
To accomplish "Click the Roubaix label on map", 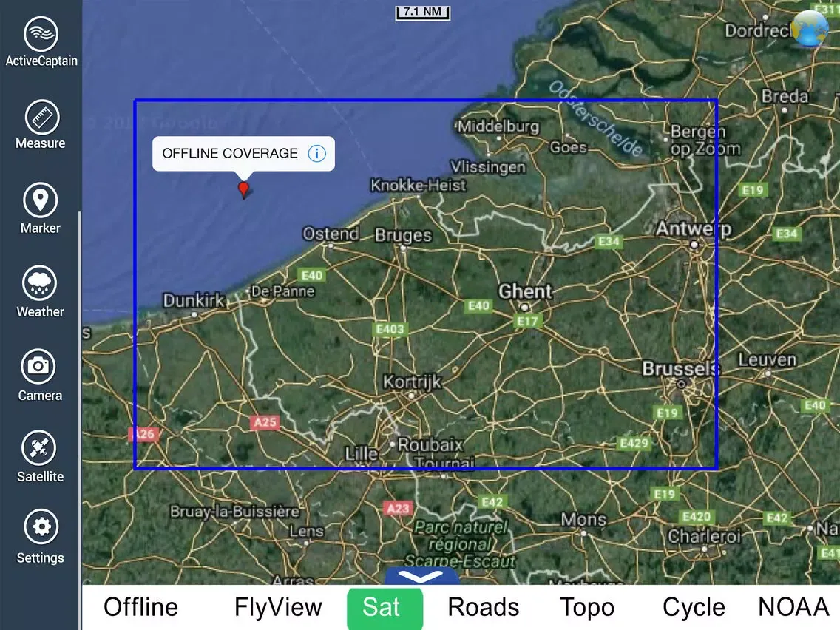I will 430,444.
